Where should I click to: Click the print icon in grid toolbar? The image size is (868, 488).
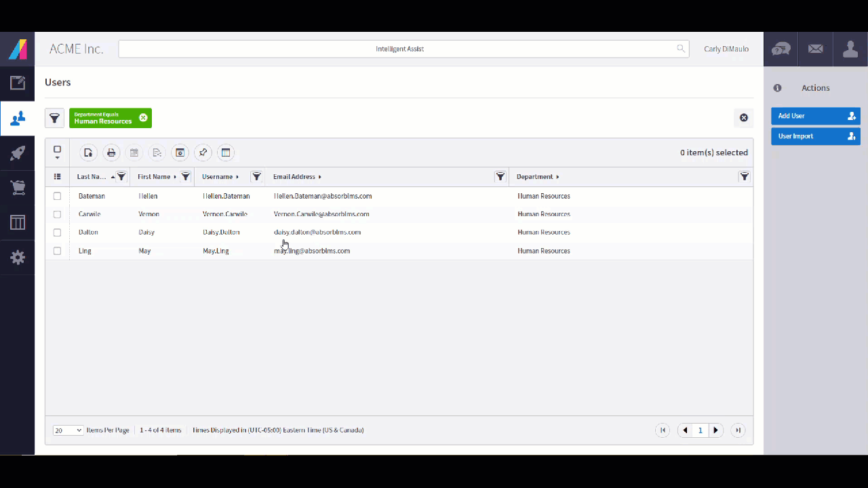tap(111, 152)
